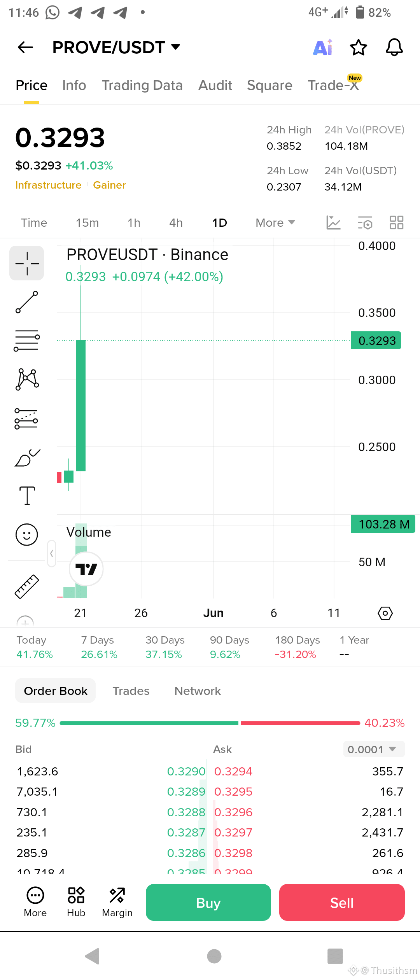The width and height of the screenshot is (420, 980).
Task: Open chart settings hexagon icon
Action: (x=385, y=613)
